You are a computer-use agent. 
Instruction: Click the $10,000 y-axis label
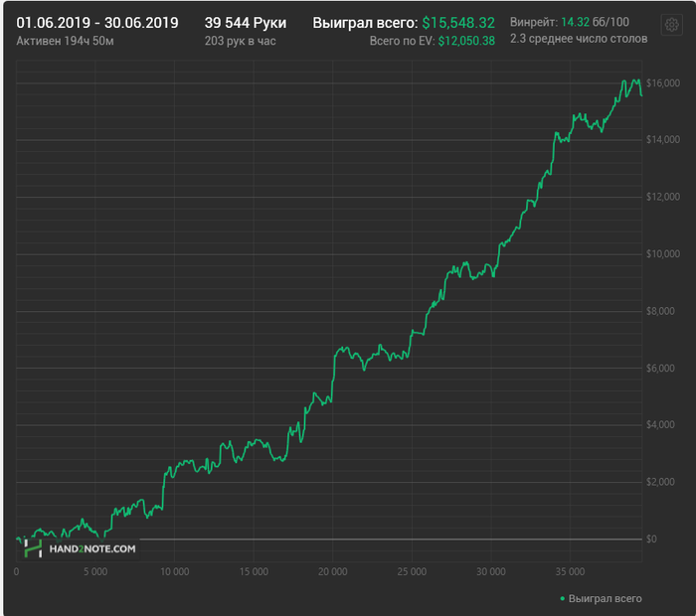pyautogui.click(x=663, y=253)
